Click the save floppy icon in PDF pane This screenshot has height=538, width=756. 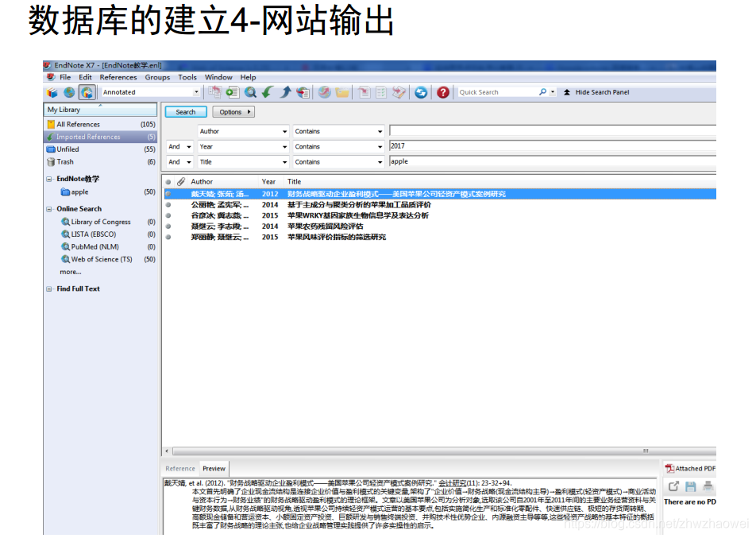click(x=691, y=486)
